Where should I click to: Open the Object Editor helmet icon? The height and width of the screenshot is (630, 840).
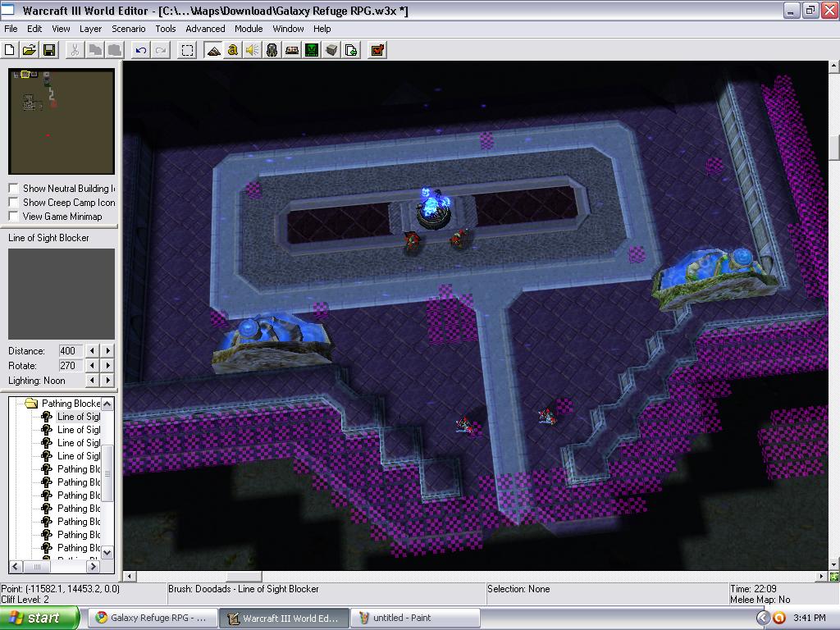(272, 50)
